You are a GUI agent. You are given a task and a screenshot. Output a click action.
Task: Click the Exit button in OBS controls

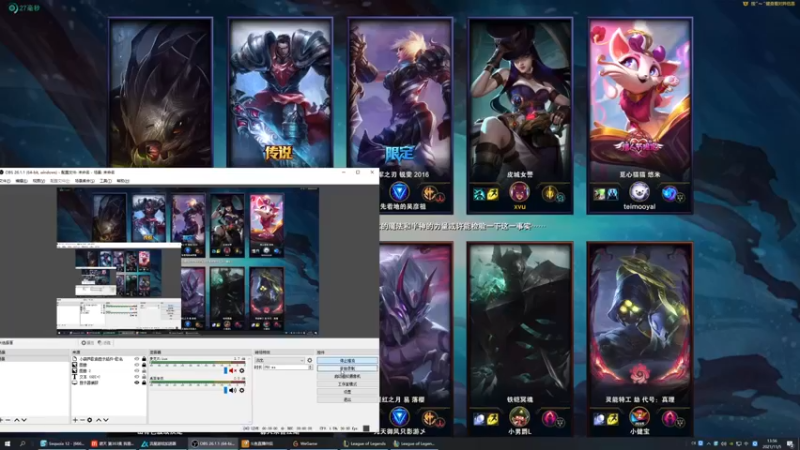pyautogui.click(x=347, y=399)
